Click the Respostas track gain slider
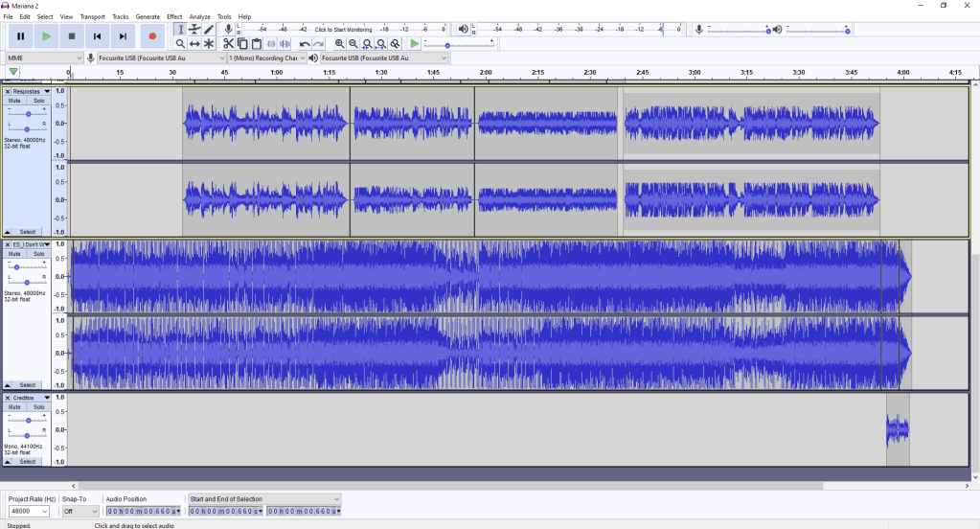The image size is (980, 529). click(x=28, y=113)
